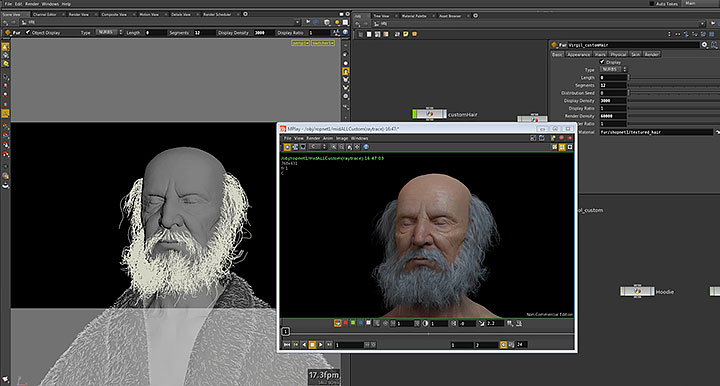The image size is (720, 386).
Task: Select the customHair node
Action: pyautogui.click(x=429, y=114)
